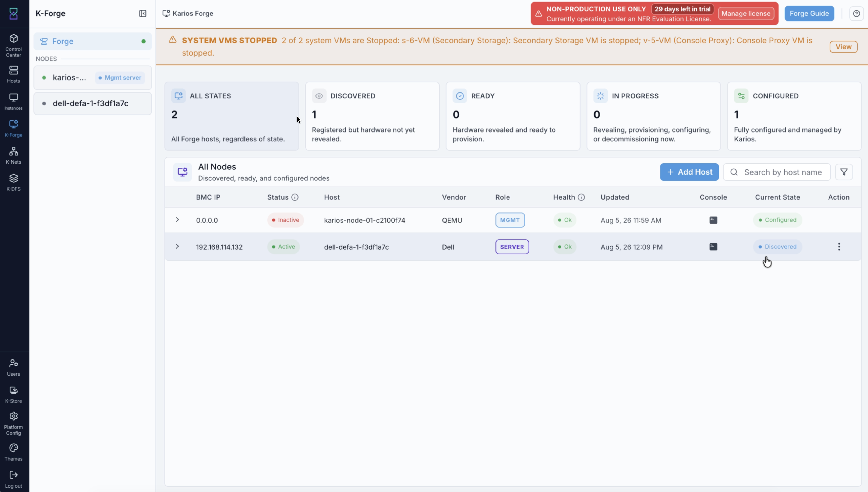Filter by Configured state card
Viewport: 868px width, 492px height.
(794, 116)
